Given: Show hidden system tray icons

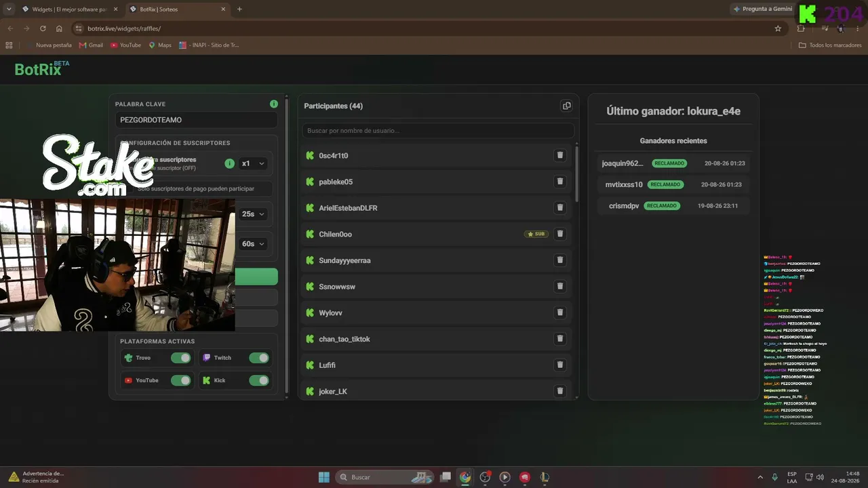Looking at the screenshot, I should pyautogui.click(x=760, y=477).
